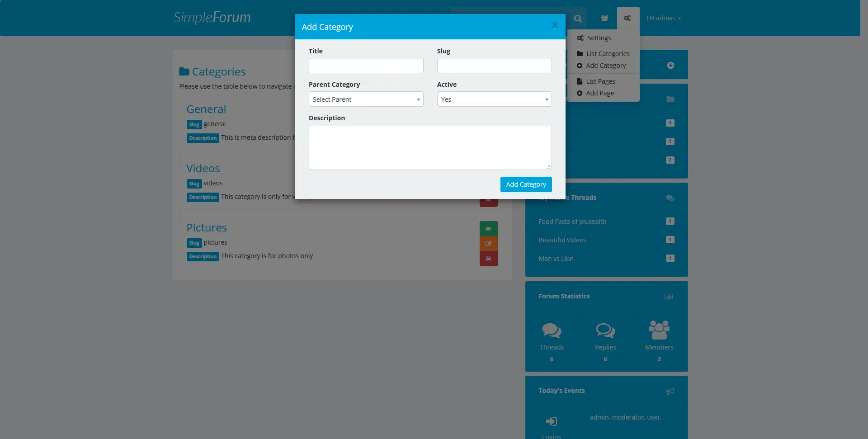Choose Add Page in admin menu
The width and height of the screenshot is (868, 439).
coord(599,93)
